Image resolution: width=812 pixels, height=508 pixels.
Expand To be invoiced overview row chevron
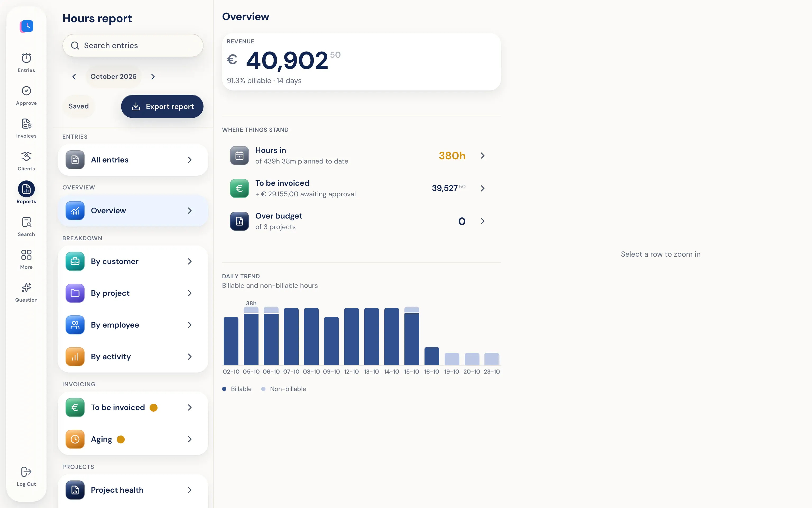[482, 188]
